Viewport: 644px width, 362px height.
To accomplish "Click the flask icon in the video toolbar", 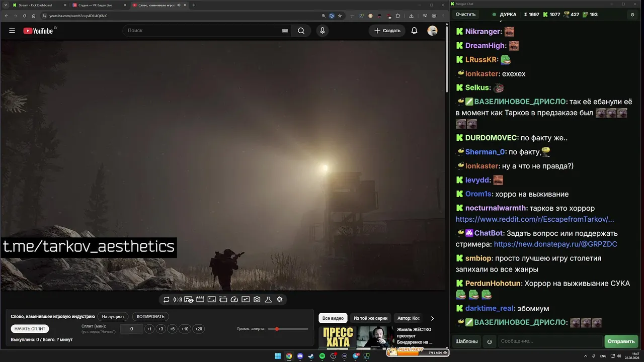I will pos(268,300).
